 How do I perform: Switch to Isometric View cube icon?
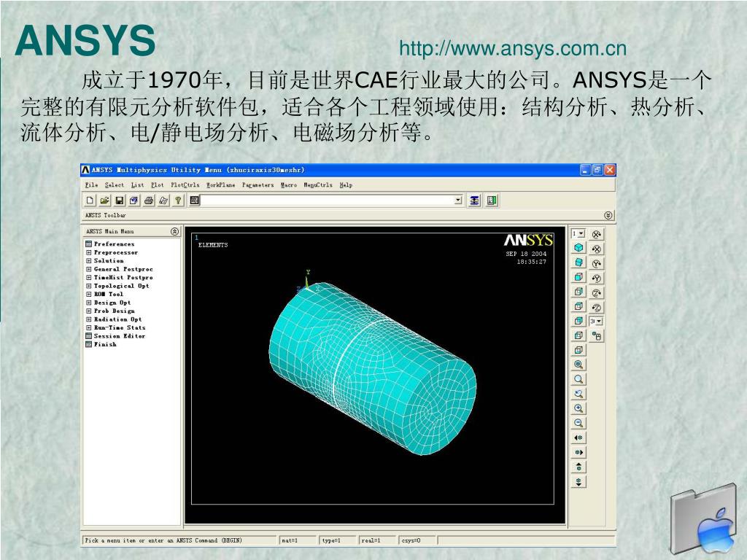[x=578, y=248]
